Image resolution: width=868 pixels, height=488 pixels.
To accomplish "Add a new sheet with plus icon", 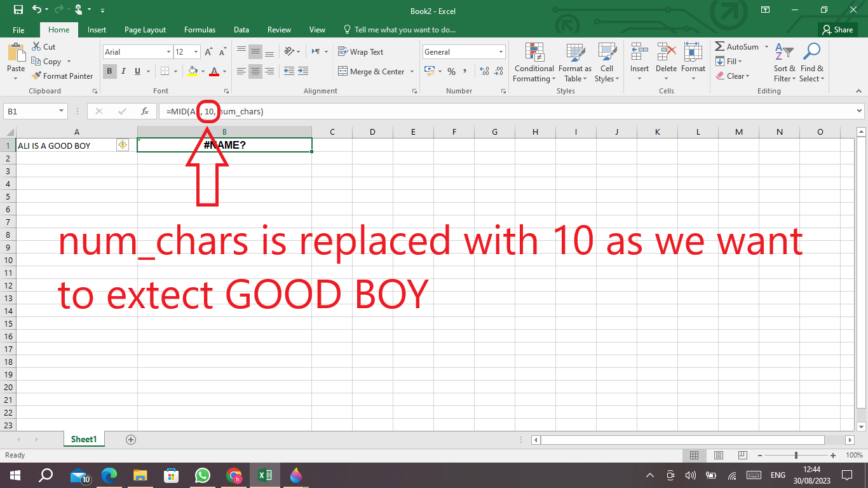I will pyautogui.click(x=131, y=439).
